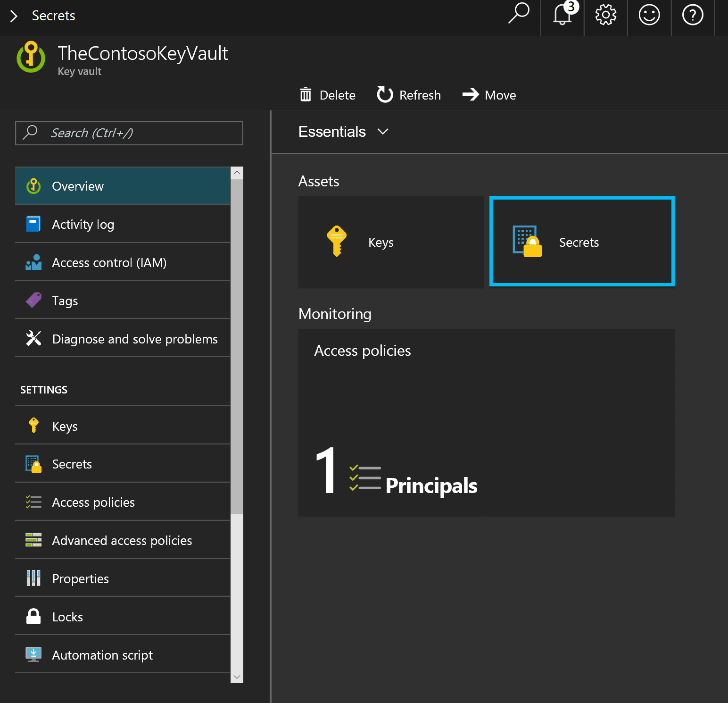Open Diagnose and solve problems
This screenshot has height=703, width=728.
(123, 339)
